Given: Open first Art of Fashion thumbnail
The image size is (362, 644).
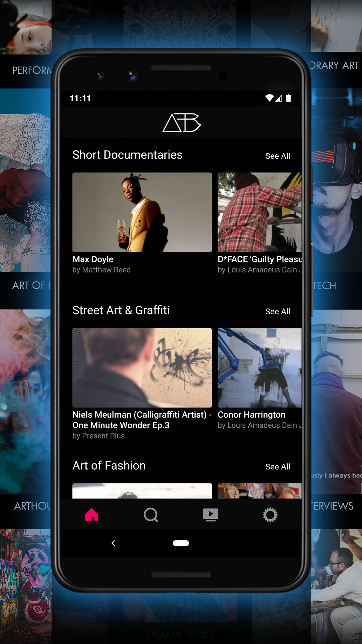Looking at the screenshot, I should point(142,491).
